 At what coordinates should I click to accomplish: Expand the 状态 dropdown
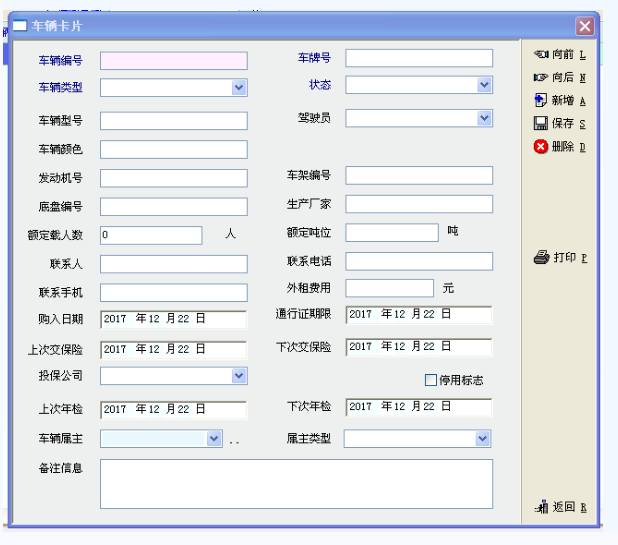[484, 85]
